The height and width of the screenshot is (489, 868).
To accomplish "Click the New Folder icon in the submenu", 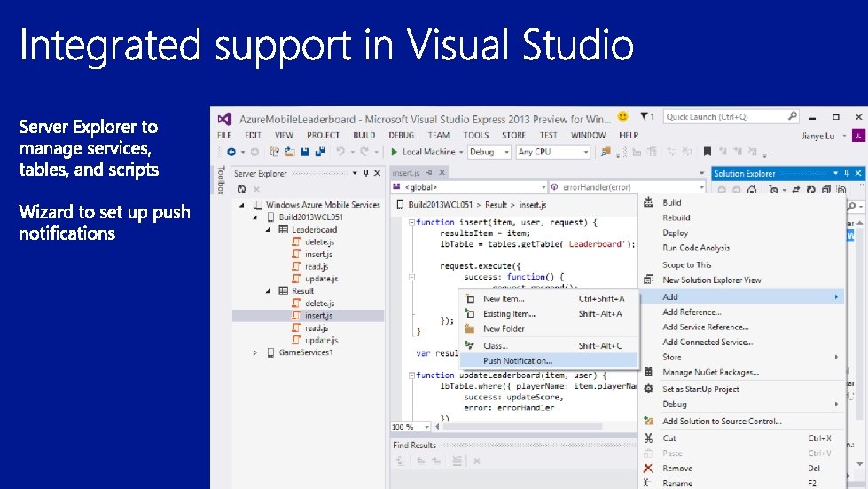I will click(x=469, y=329).
